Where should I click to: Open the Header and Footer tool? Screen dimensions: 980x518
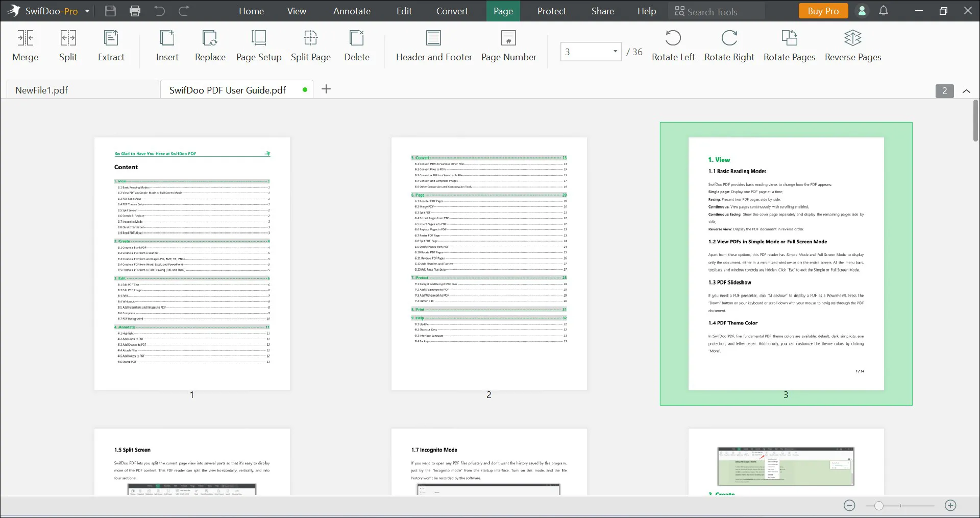click(433, 38)
